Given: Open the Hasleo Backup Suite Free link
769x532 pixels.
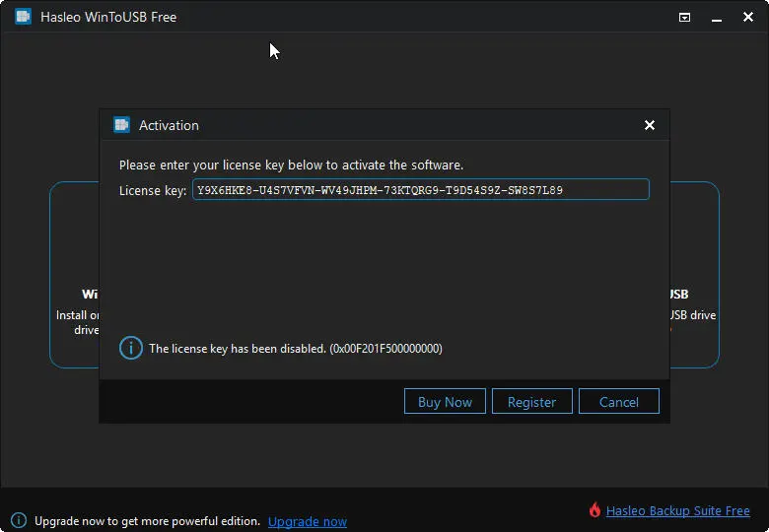Looking at the screenshot, I should [x=677, y=511].
